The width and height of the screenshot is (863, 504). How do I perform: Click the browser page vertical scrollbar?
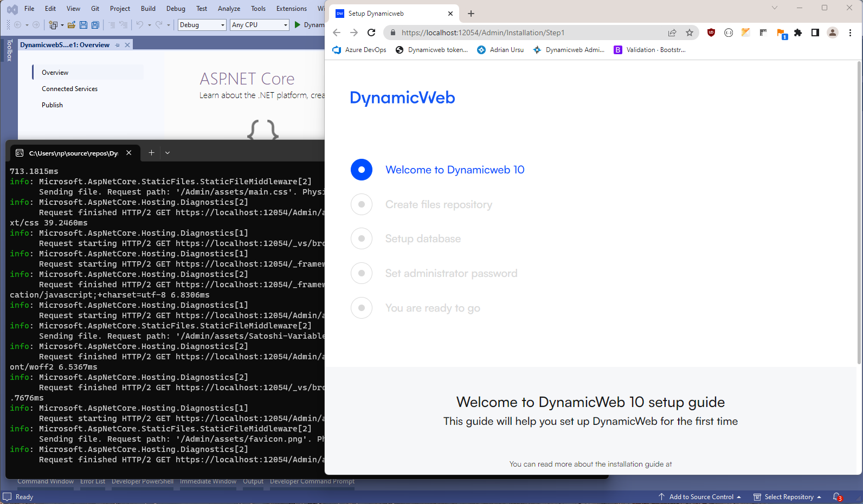click(x=859, y=212)
